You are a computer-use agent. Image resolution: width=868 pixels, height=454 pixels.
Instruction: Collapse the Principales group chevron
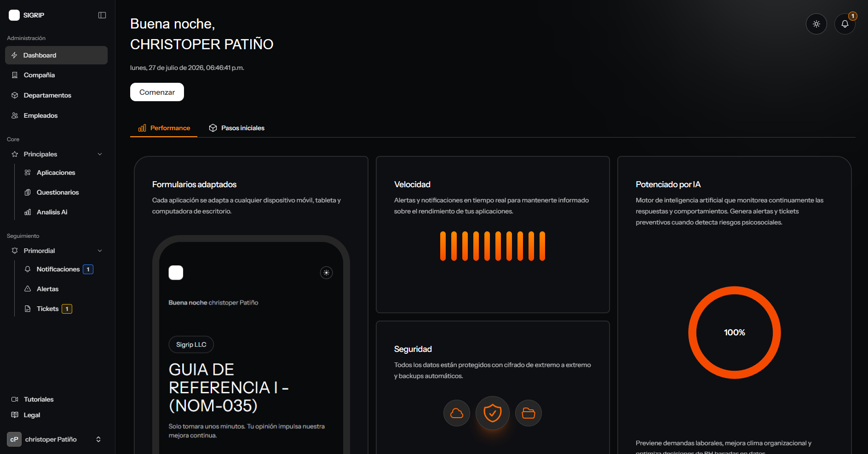(x=100, y=154)
